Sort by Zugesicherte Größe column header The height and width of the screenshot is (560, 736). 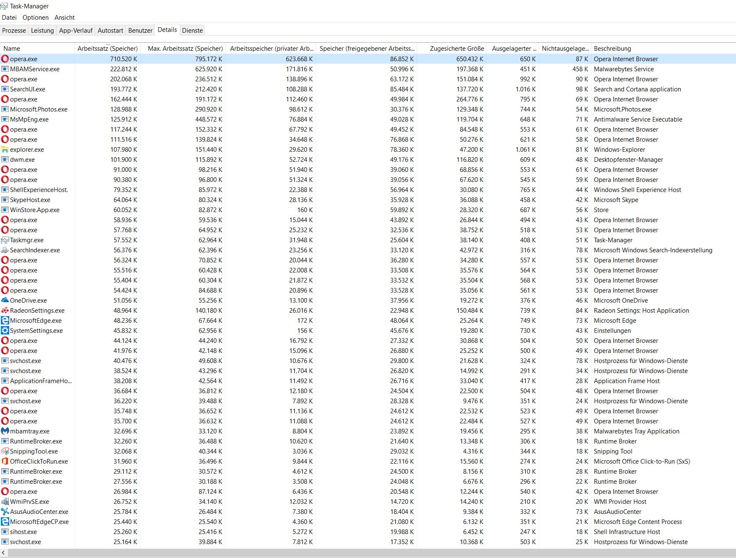pos(451,49)
